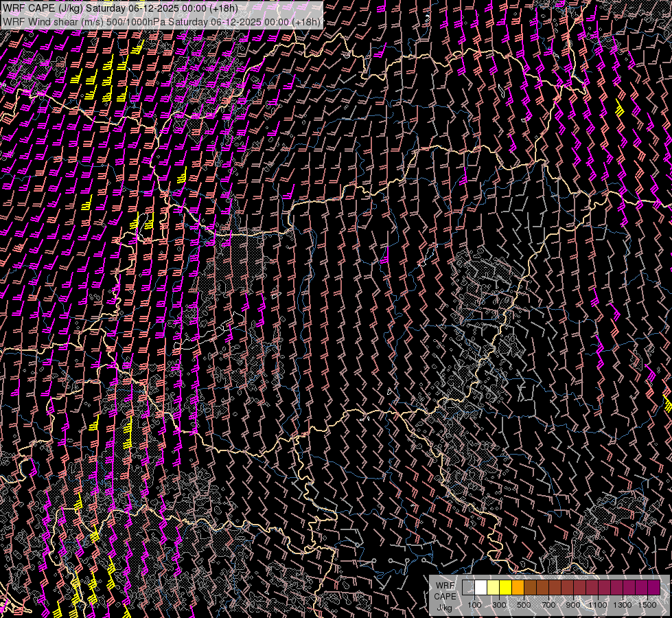Select the 900 legend tick label
Screen dimensions: 672x618
(x=573, y=605)
